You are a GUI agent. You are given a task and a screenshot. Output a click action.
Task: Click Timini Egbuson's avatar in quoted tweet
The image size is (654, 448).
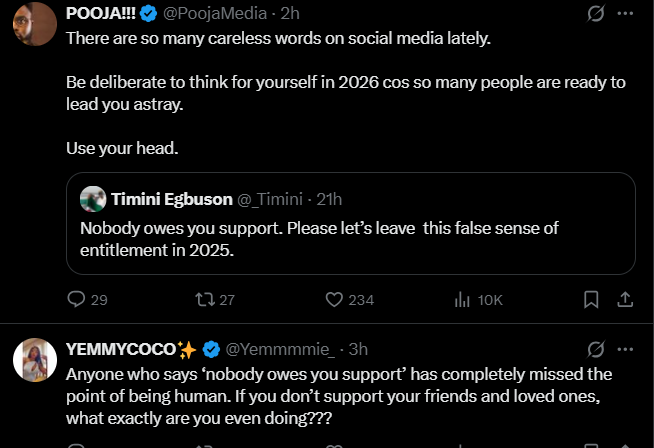(x=93, y=198)
